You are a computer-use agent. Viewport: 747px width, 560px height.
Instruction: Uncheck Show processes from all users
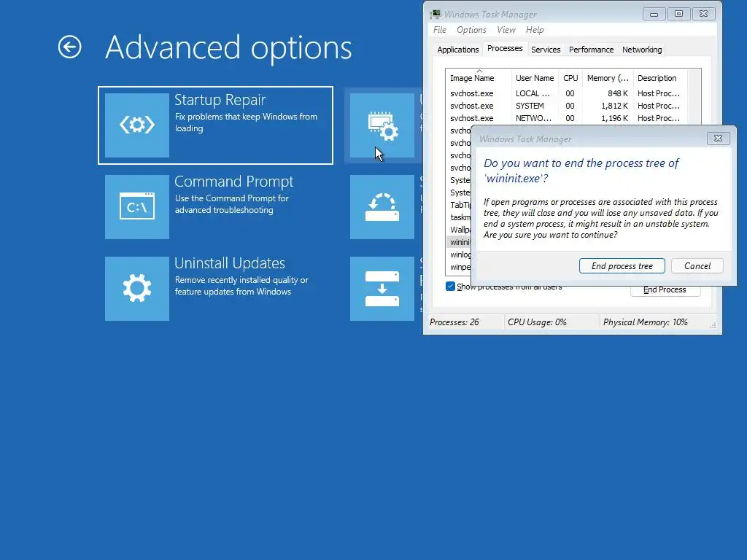click(x=450, y=286)
